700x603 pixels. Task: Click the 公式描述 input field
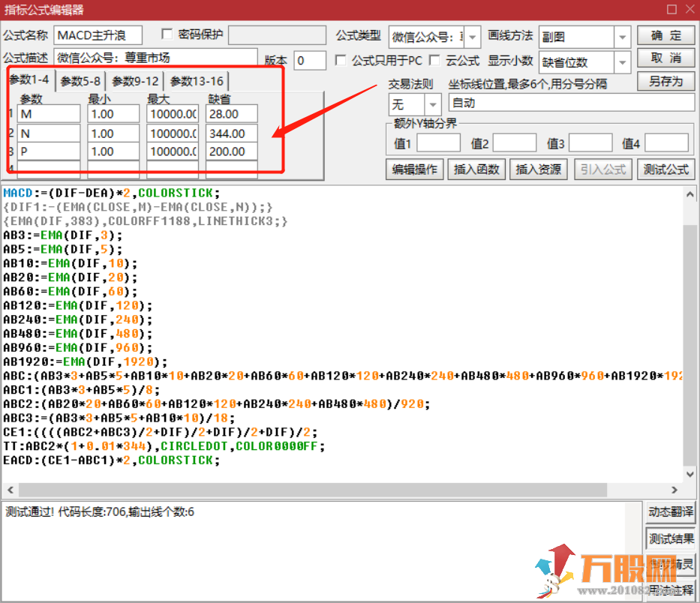tap(155, 58)
